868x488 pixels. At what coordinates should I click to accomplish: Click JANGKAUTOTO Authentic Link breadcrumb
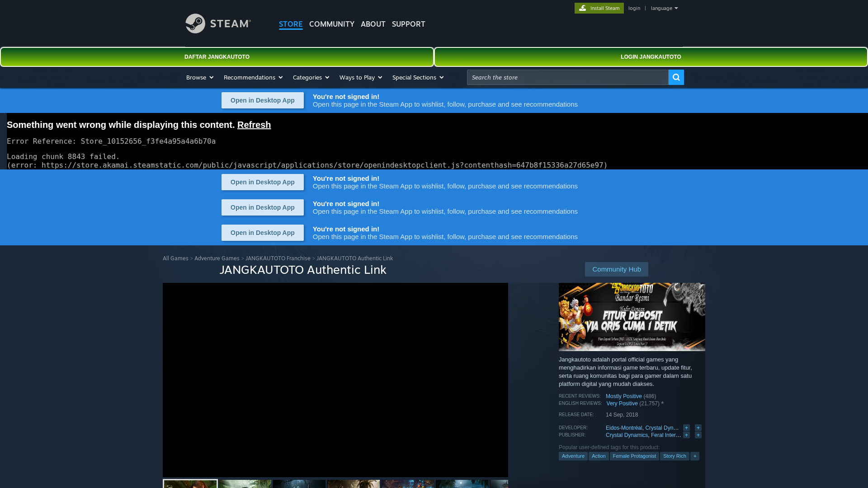pos(355,258)
